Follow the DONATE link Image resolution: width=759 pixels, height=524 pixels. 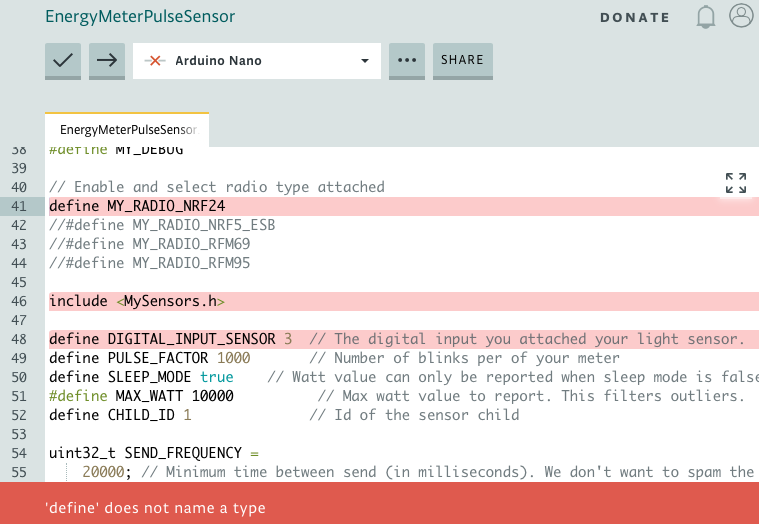635,17
